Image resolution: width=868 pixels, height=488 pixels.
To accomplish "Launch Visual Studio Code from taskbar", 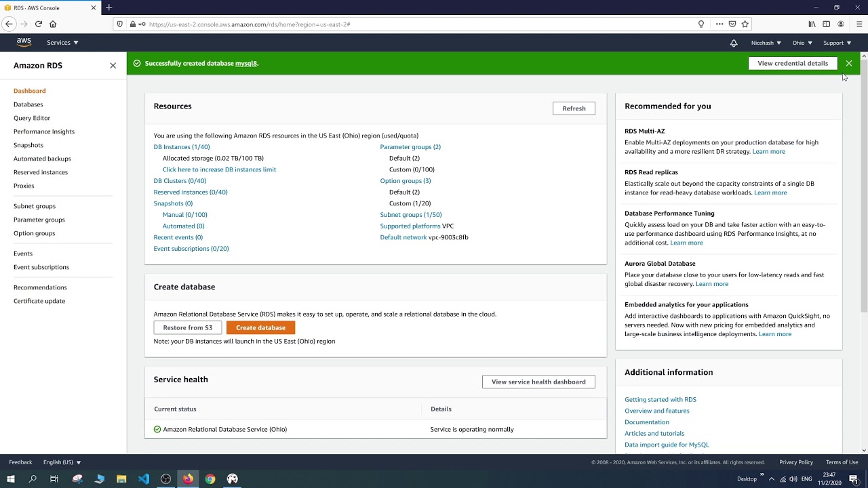I will pyautogui.click(x=144, y=479).
